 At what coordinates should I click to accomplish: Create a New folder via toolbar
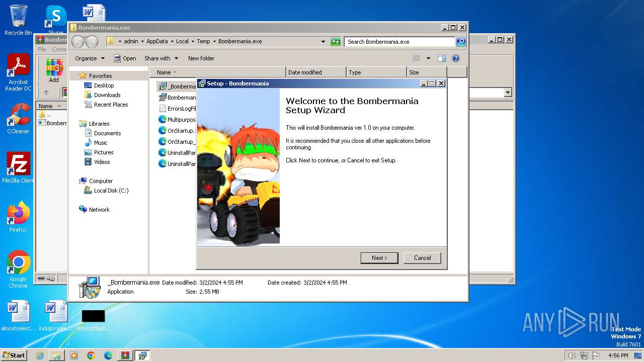tap(201, 58)
